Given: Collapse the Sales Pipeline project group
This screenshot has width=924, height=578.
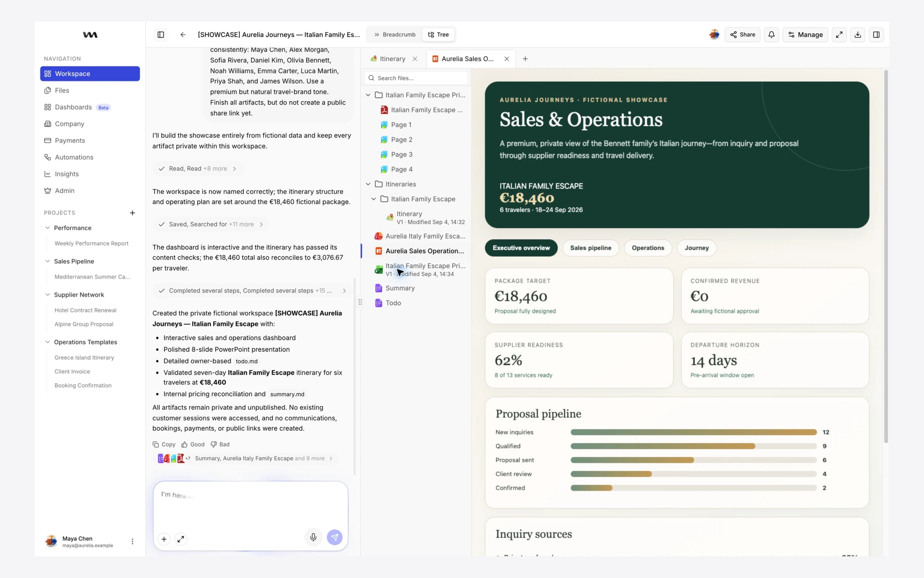Looking at the screenshot, I should 47,262.
